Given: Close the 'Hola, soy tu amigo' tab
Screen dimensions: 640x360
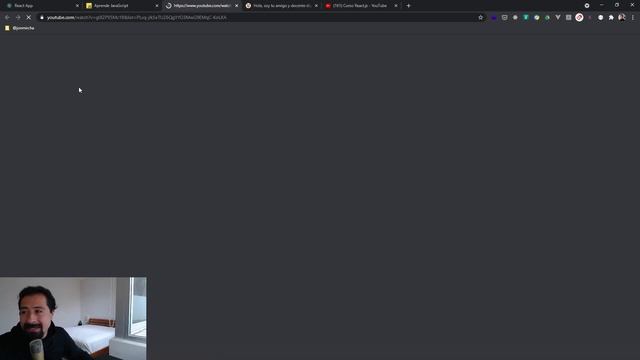Looking at the screenshot, I should [x=316, y=6].
